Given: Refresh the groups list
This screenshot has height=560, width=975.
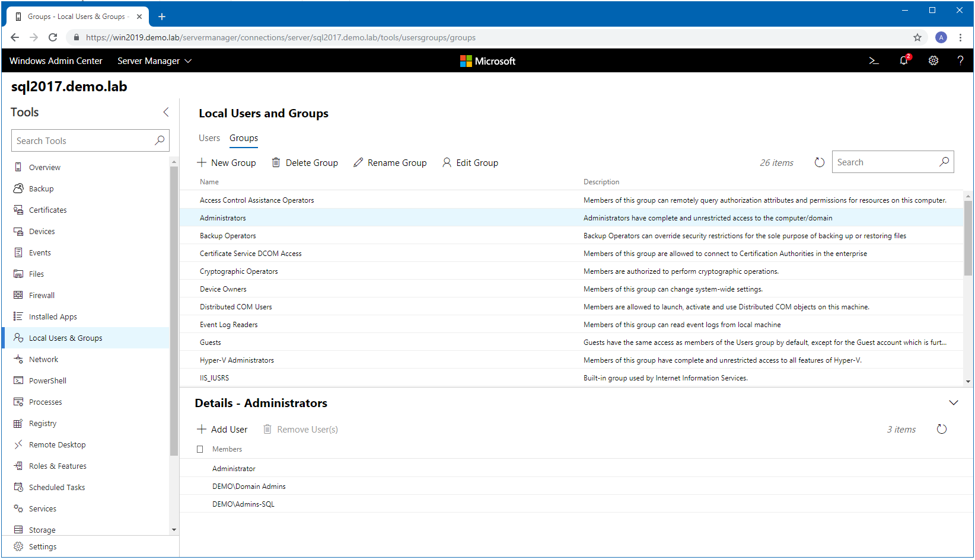Looking at the screenshot, I should click(x=819, y=162).
